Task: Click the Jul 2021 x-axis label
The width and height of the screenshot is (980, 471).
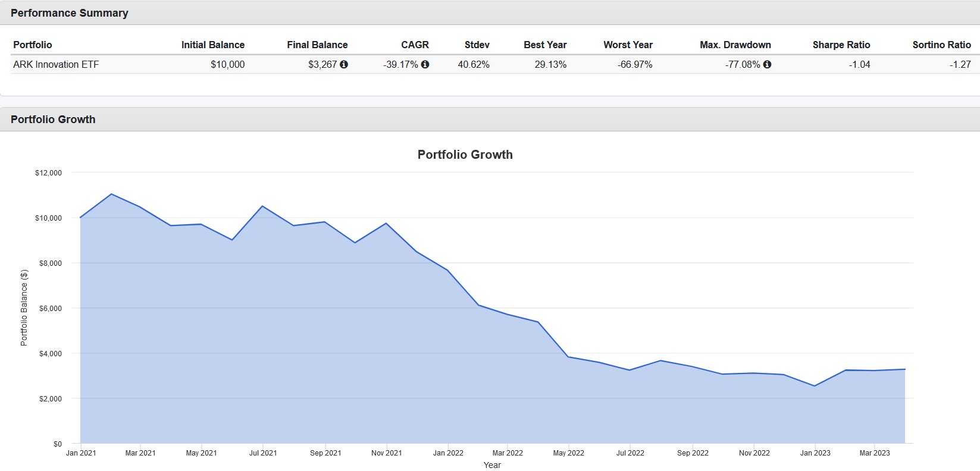Action: point(263,453)
